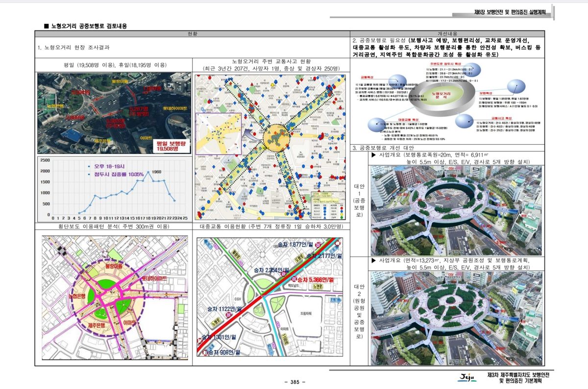The width and height of the screenshot is (588, 389).
Task: Open the traffic accident distribution map
Action: point(270,147)
